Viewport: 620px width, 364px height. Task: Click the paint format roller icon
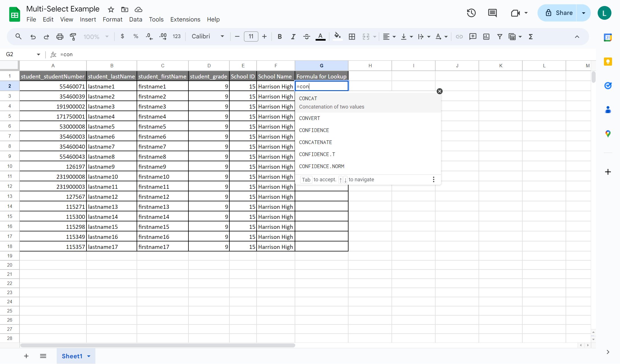click(73, 37)
